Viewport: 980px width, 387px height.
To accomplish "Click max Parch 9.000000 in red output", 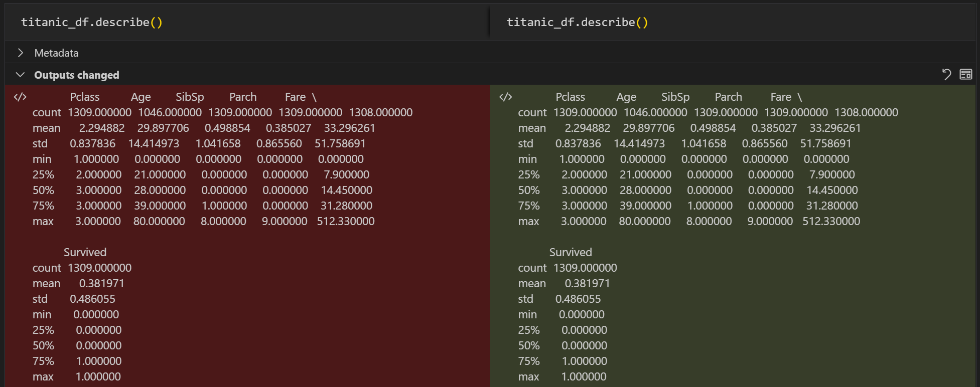I will 285,221.
